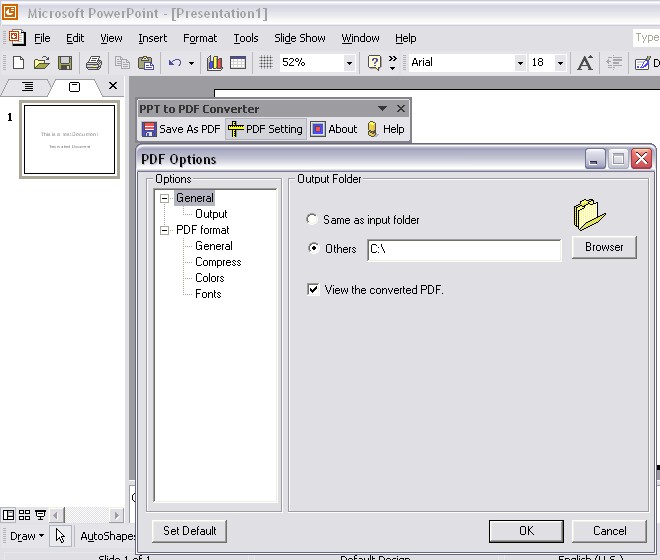
Task: Click the Decrease Indent icon
Action: coord(614,63)
